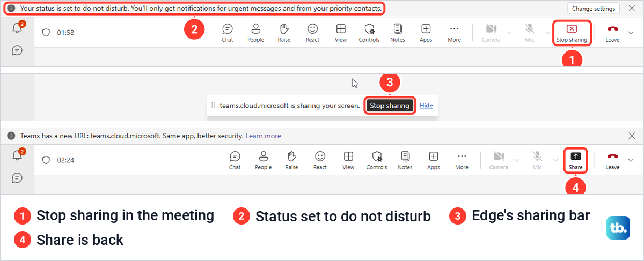
Task: Dismiss the do not disturb status banner
Action: 632,9
